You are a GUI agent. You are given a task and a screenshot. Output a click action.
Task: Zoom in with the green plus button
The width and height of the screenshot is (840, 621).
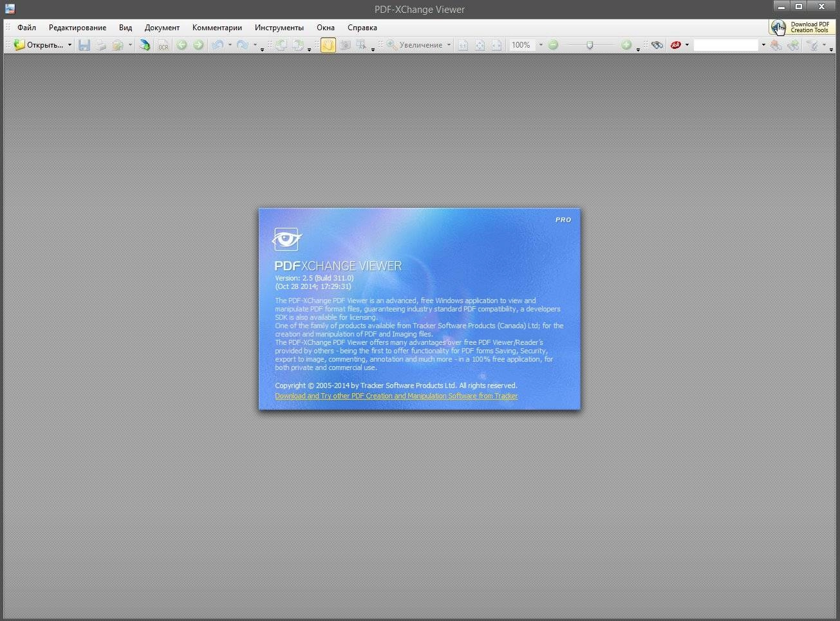626,45
